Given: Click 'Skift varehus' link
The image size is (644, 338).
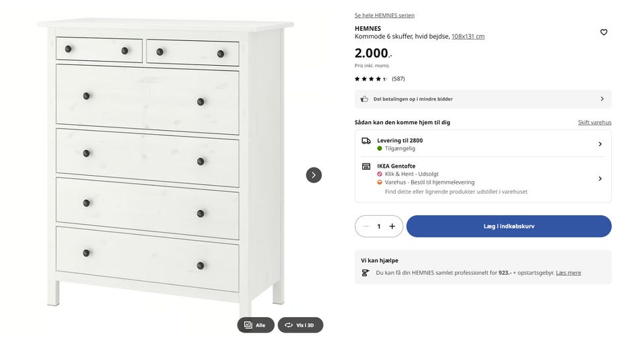Looking at the screenshot, I should pyautogui.click(x=594, y=123).
